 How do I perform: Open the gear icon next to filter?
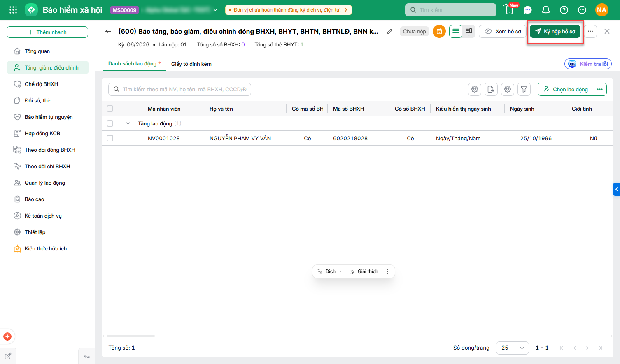pos(508,89)
